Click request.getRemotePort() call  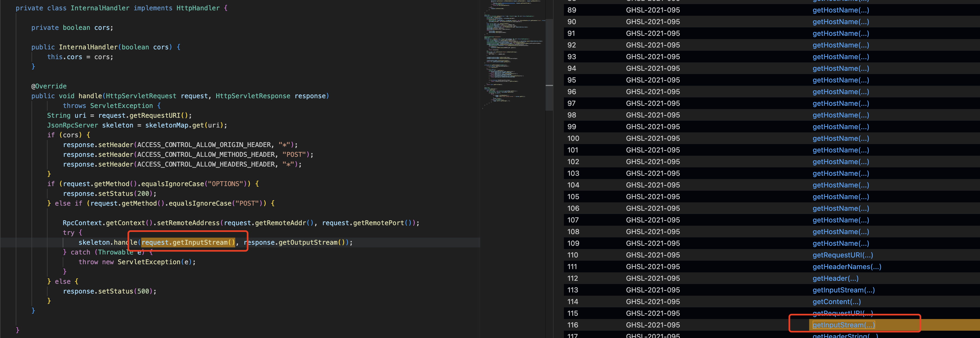pyautogui.click(x=367, y=223)
